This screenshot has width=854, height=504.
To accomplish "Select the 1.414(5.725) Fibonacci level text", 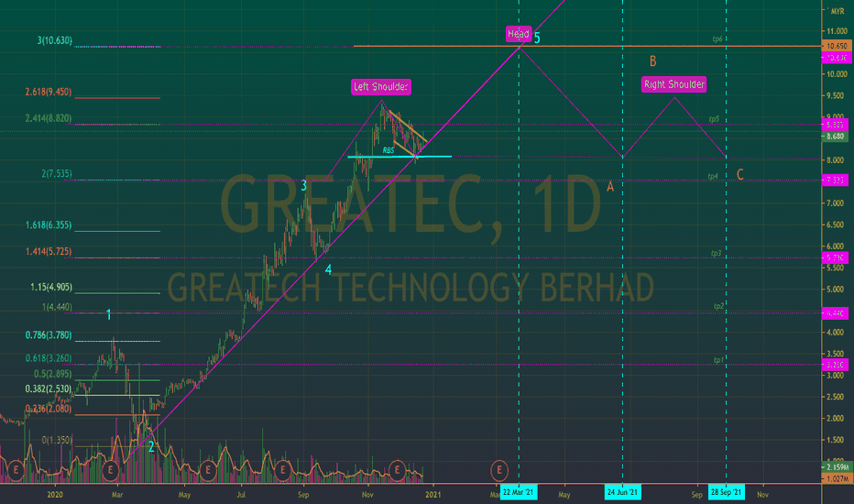I will tap(48, 251).
